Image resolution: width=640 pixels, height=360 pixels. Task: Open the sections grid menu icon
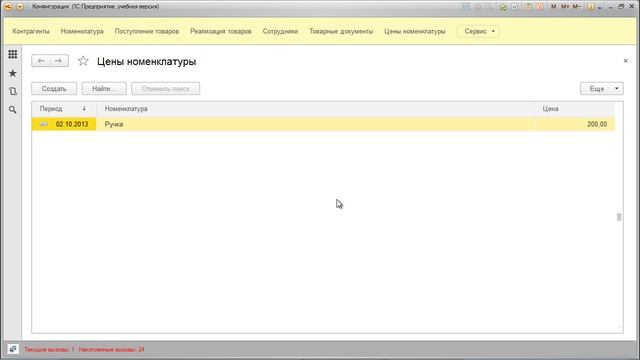(13, 54)
